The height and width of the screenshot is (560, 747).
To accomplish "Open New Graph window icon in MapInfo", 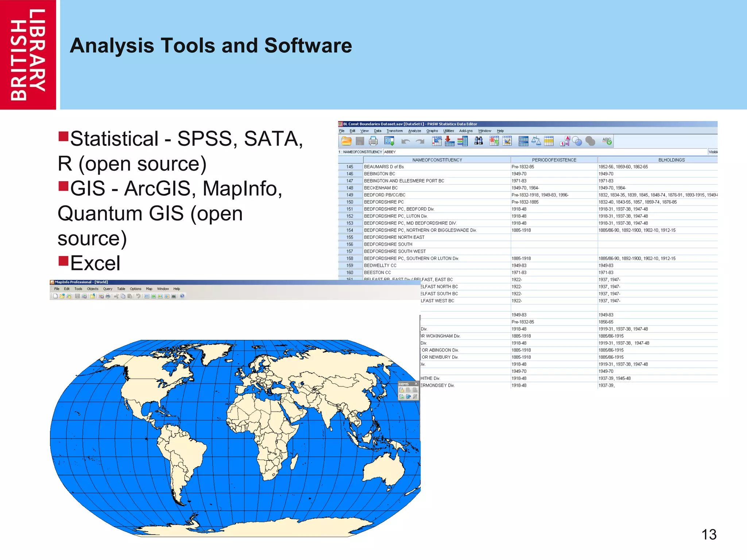I will pyautogui.click(x=160, y=296).
